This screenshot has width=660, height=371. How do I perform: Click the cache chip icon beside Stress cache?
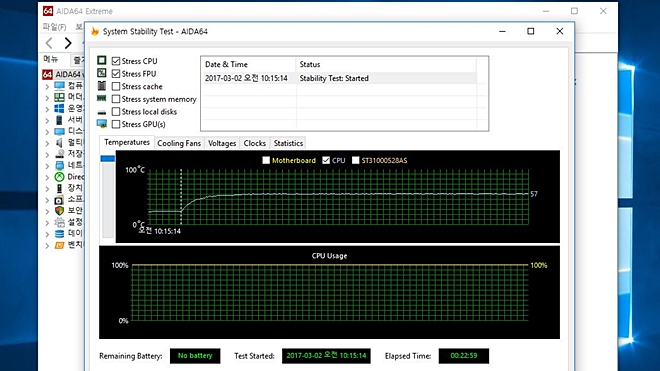click(x=101, y=86)
